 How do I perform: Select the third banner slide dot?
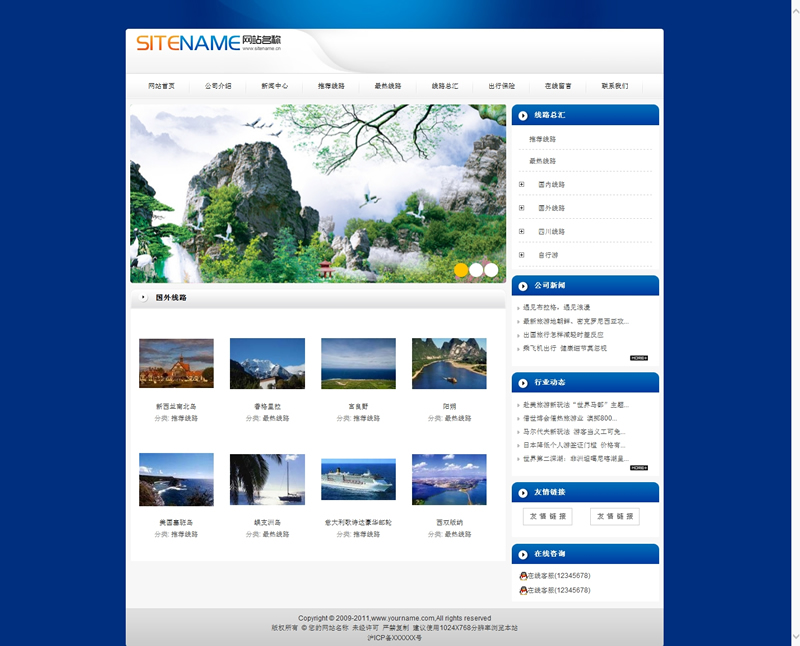coord(491,270)
